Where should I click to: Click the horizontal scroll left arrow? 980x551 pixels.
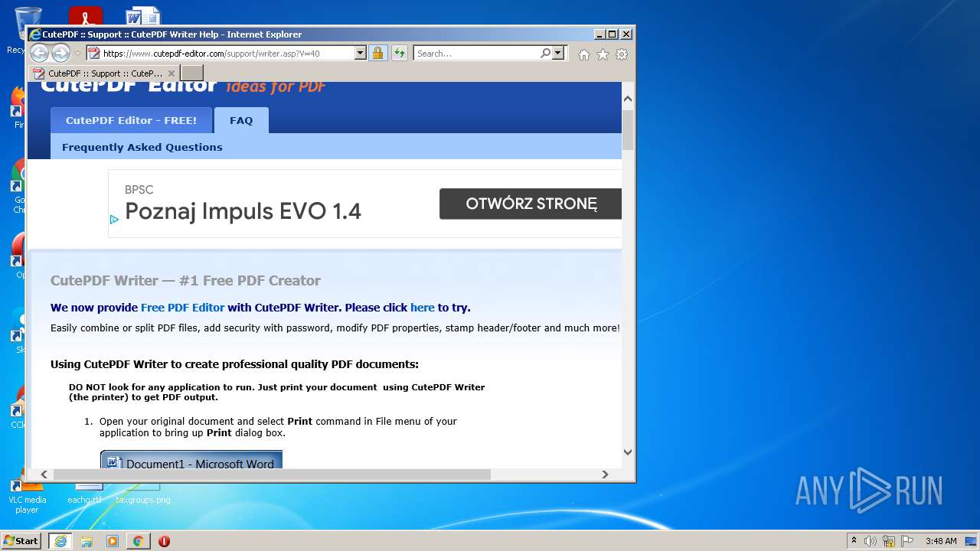pyautogui.click(x=44, y=474)
